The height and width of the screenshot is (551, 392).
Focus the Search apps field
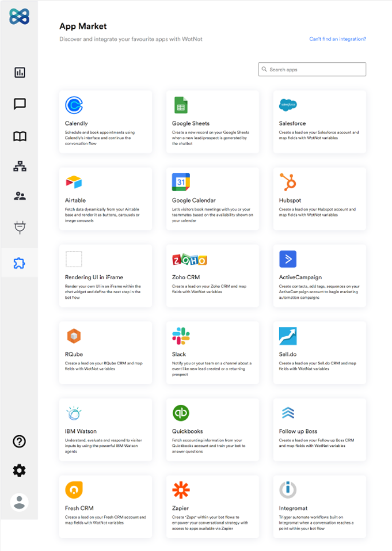pyautogui.click(x=312, y=70)
